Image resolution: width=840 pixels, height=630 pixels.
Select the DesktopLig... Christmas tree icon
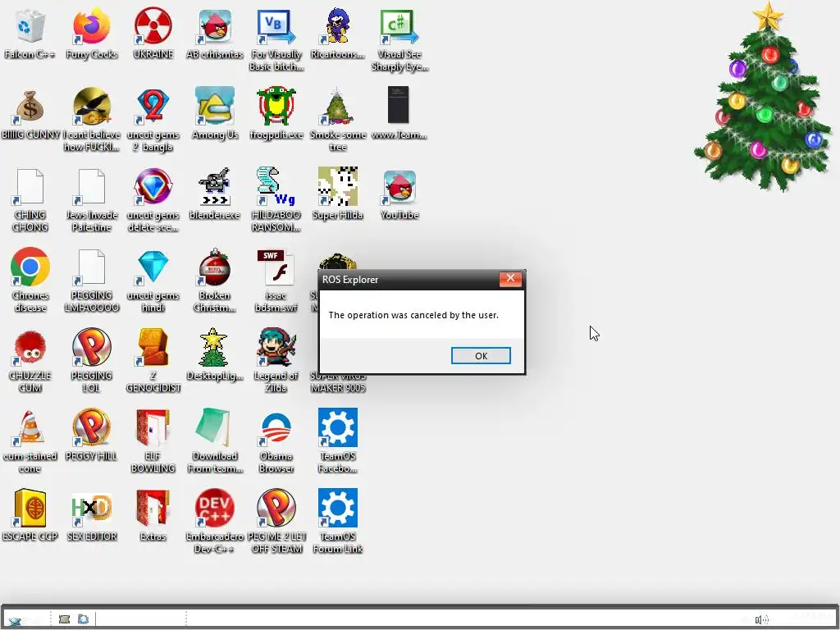(x=213, y=347)
